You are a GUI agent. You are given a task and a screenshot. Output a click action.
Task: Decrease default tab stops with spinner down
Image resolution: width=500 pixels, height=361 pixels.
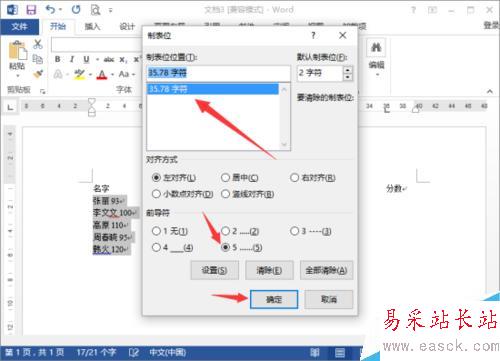click(x=347, y=77)
